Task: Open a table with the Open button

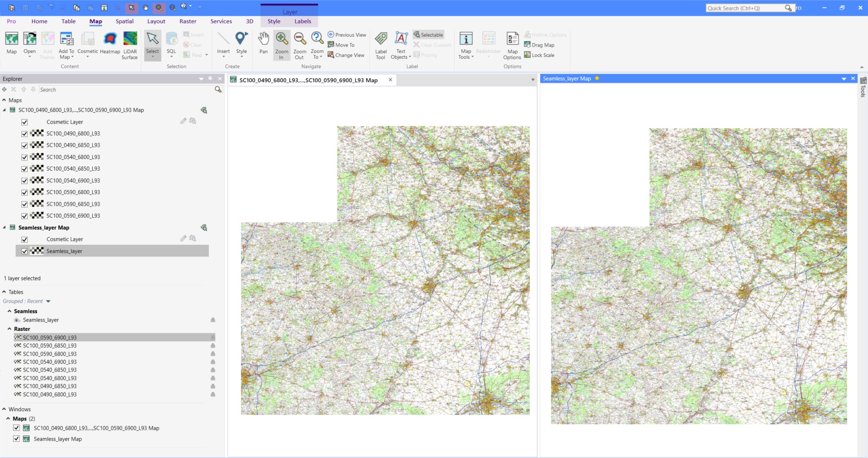Action: click(x=30, y=43)
